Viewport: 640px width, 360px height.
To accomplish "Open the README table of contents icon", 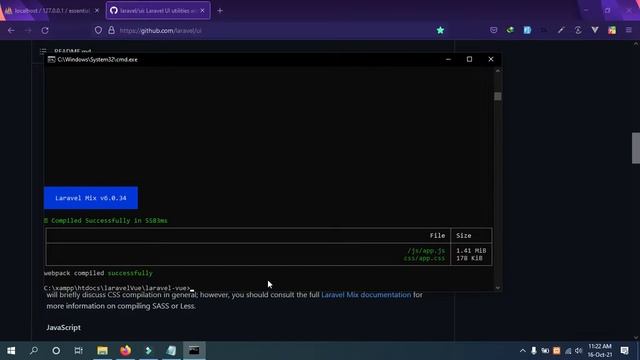I will pos(43,51).
